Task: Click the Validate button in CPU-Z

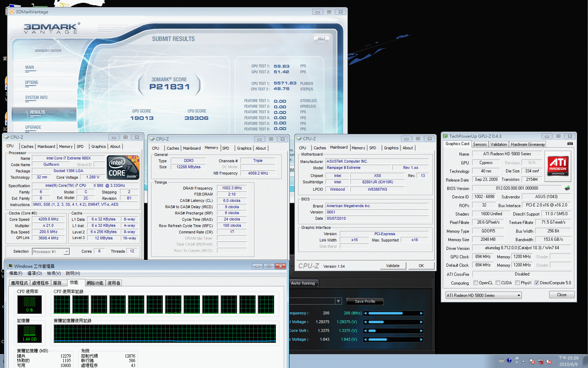Action: click(x=393, y=266)
